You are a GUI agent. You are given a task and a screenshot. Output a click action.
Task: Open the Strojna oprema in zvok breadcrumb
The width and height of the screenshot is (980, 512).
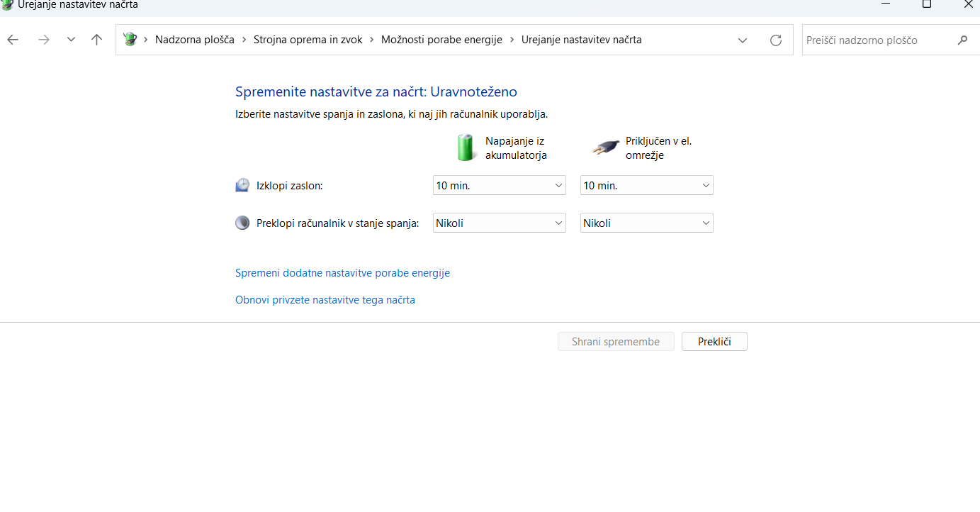(308, 40)
